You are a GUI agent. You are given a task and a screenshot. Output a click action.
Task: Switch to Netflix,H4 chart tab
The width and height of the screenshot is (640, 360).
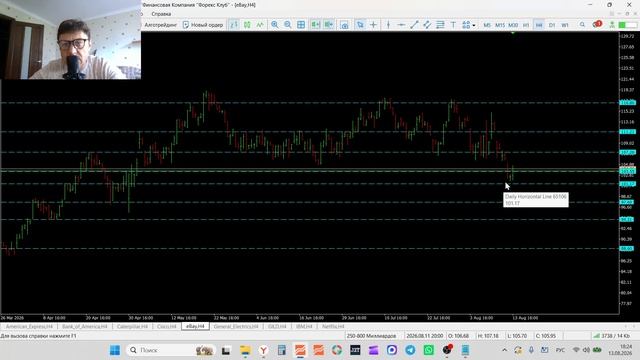tap(333, 327)
